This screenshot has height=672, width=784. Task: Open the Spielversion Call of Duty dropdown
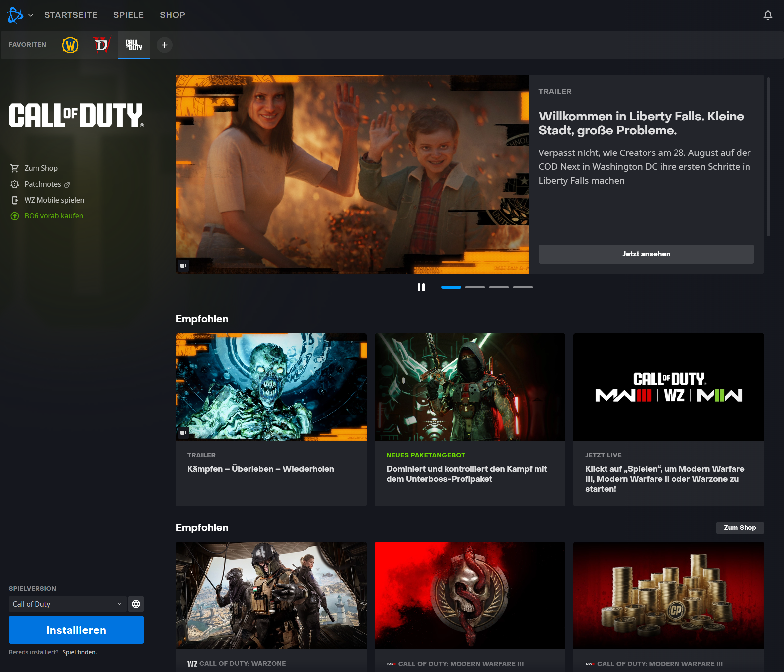[x=67, y=604]
